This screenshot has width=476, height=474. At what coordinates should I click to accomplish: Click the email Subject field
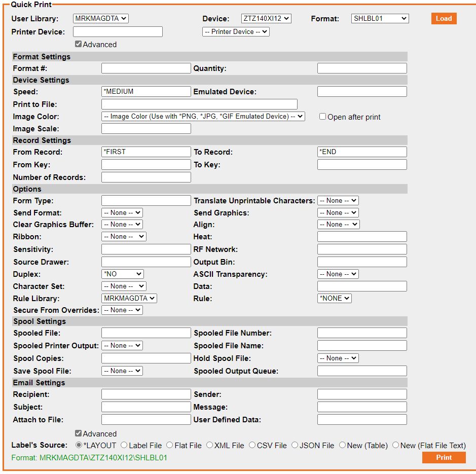pyautogui.click(x=146, y=407)
